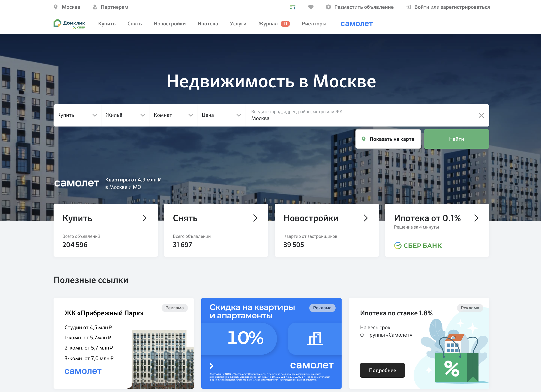Viewport: 541px width, 392px height.
Task: Click the Полезные ссылки heading
Action: (x=91, y=280)
